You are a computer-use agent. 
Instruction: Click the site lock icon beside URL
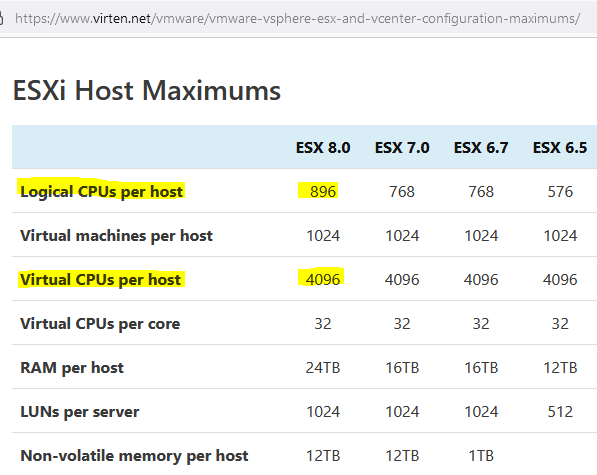[x=1, y=18]
